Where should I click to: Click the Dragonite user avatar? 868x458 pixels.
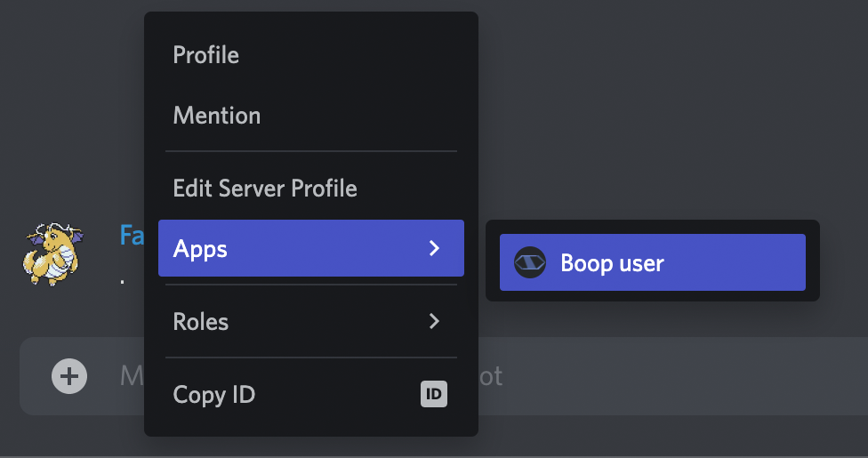55,254
